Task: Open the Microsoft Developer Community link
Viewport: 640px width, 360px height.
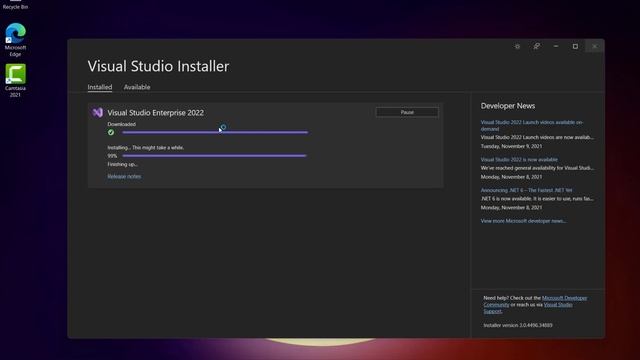Action: (536, 301)
